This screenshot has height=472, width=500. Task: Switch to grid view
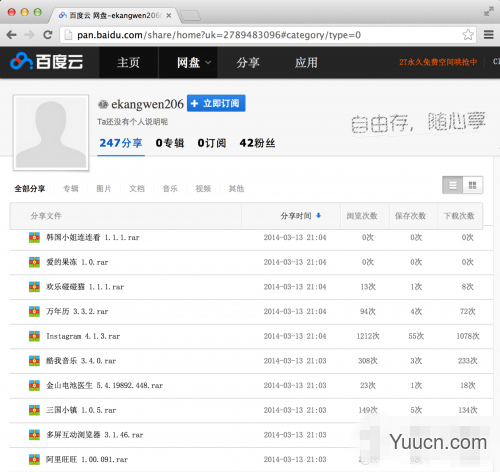(x=472, y=185)
